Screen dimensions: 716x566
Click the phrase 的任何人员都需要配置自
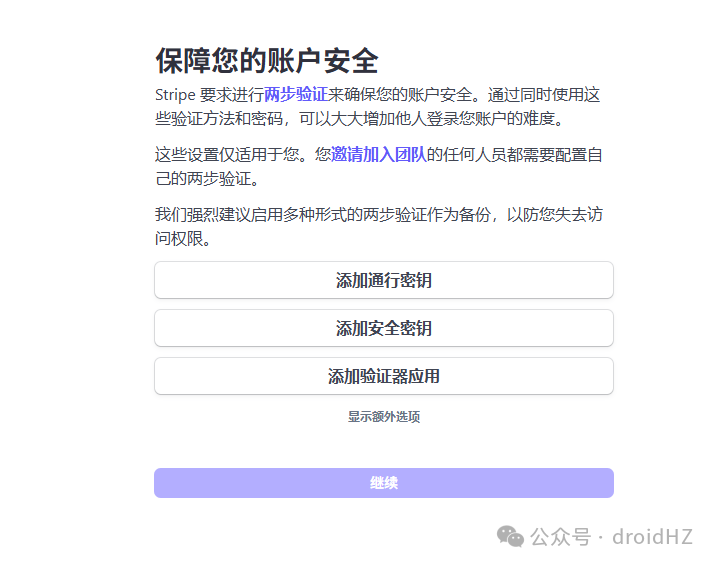[514, 154]
